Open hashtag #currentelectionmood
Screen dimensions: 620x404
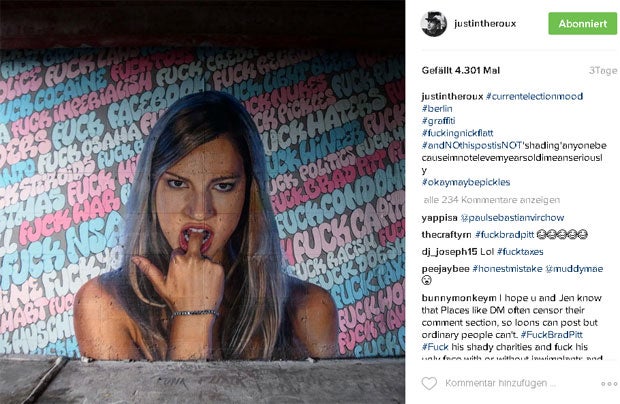tap(535, 96)
